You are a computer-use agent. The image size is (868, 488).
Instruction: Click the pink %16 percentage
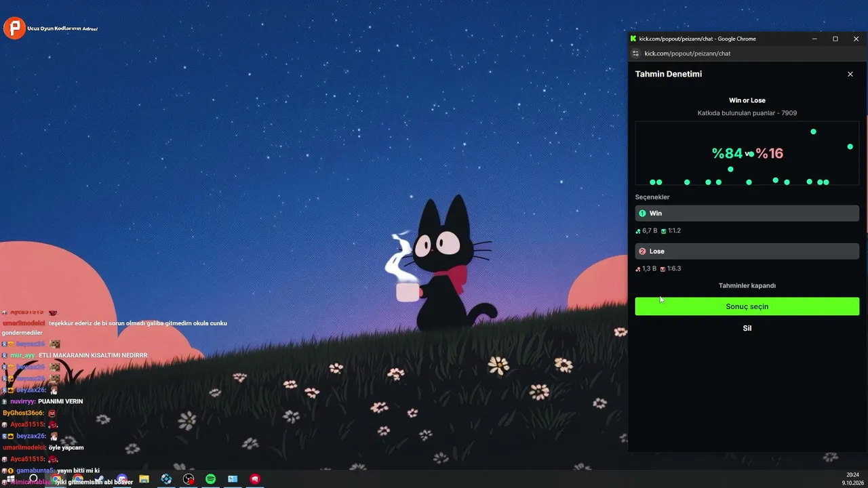[x=770, y=154]
